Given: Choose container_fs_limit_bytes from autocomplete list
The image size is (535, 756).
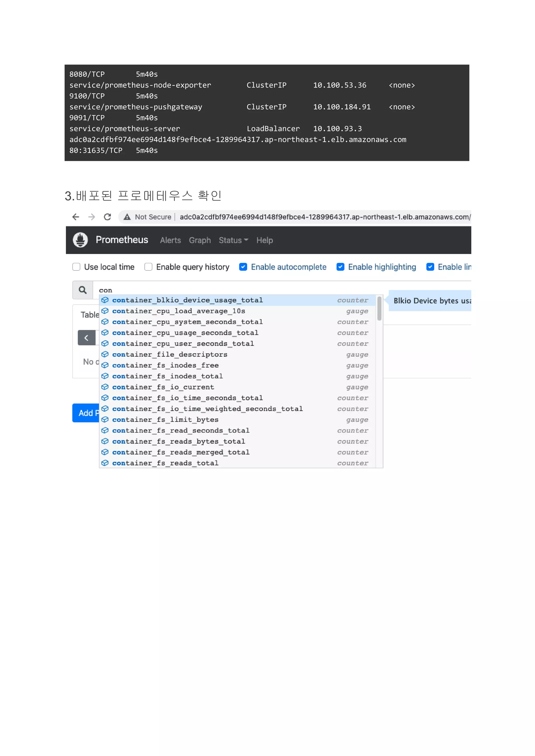Looking at the screenshot, I should click(x=165, y=419).
